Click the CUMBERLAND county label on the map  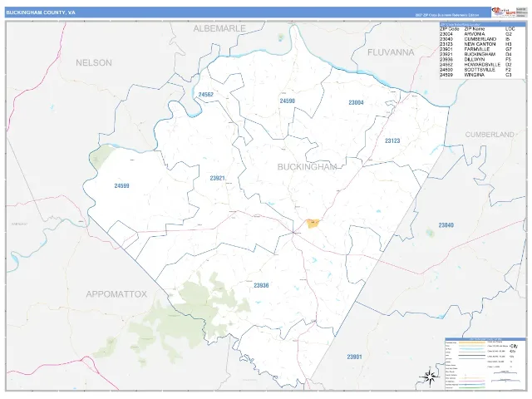tap(490, 135)
